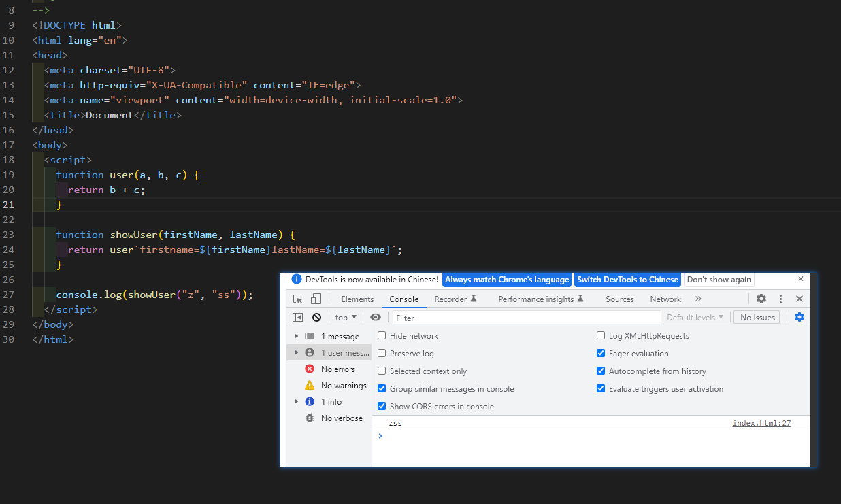This screenshot has width=841, height=504.
Task: Click the opening script tag on line 18
Action: click(68, 160)
